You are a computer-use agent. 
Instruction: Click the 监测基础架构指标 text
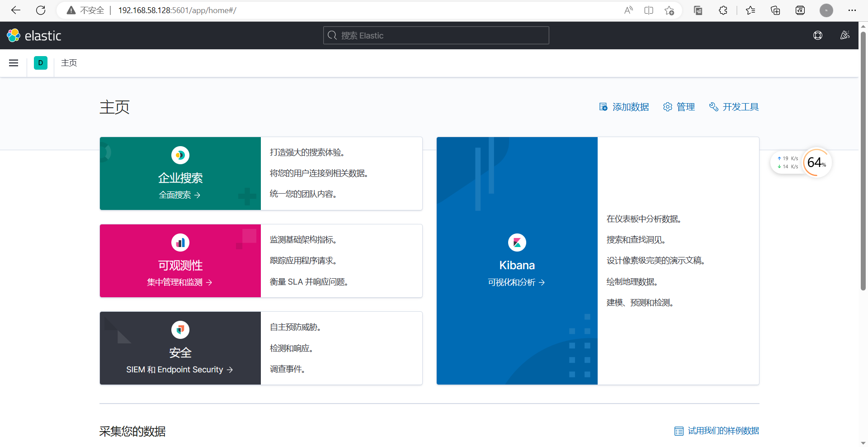[304, 240]
